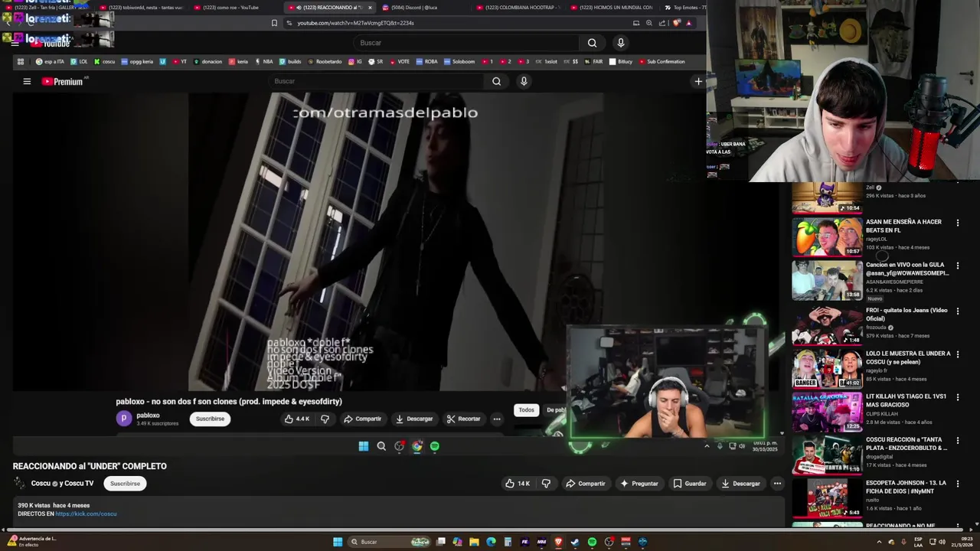Open more actions ellipsis for Coscu video
Screen dimensions: 980x551
point(777,484)
